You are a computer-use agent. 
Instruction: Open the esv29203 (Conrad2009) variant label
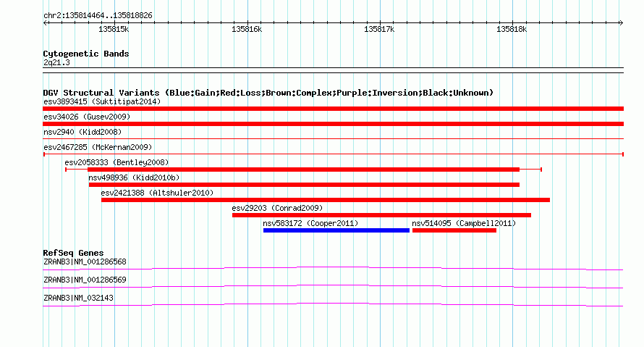tap(277, 208)
